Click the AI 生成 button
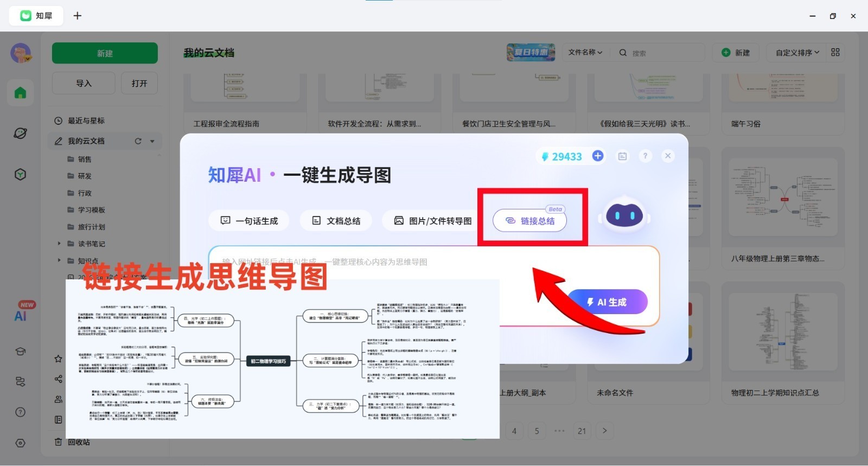The height and width of the screenshot is (466, 868). 608,302
